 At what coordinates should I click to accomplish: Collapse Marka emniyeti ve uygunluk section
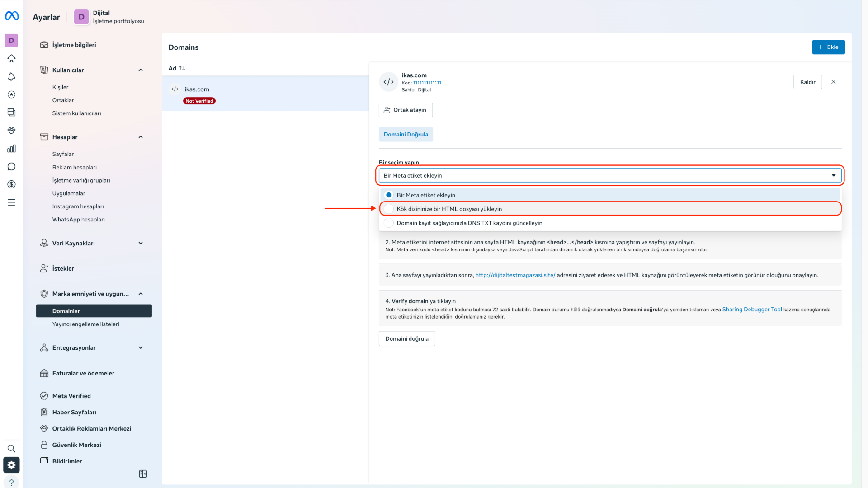tap(141, 294)
